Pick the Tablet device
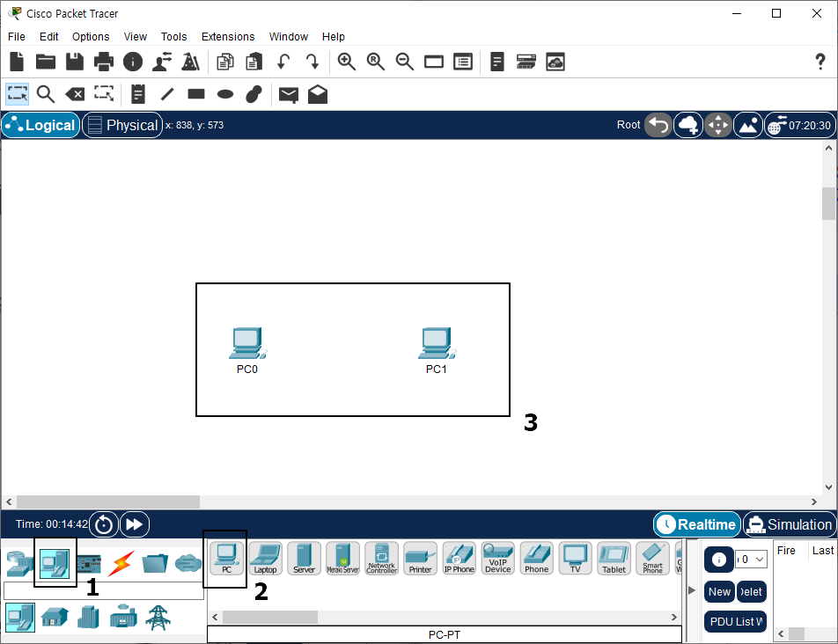 614,558
